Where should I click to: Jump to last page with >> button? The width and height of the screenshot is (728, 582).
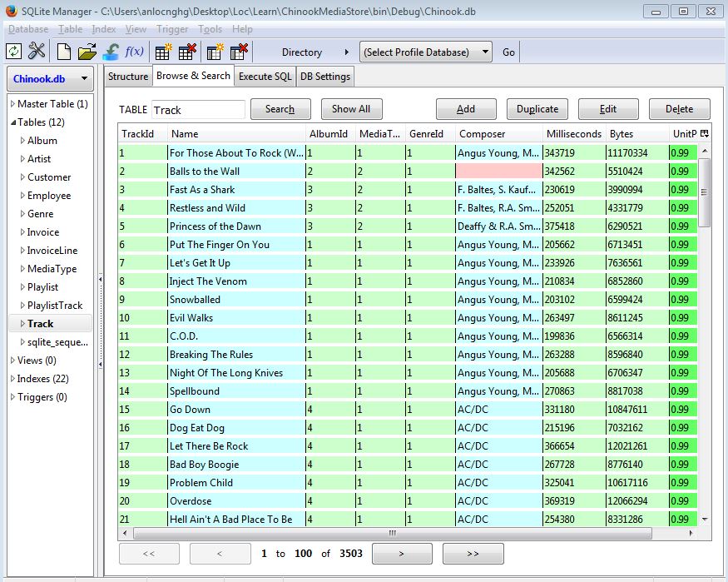pyautogui.click(x=473, y=554)
